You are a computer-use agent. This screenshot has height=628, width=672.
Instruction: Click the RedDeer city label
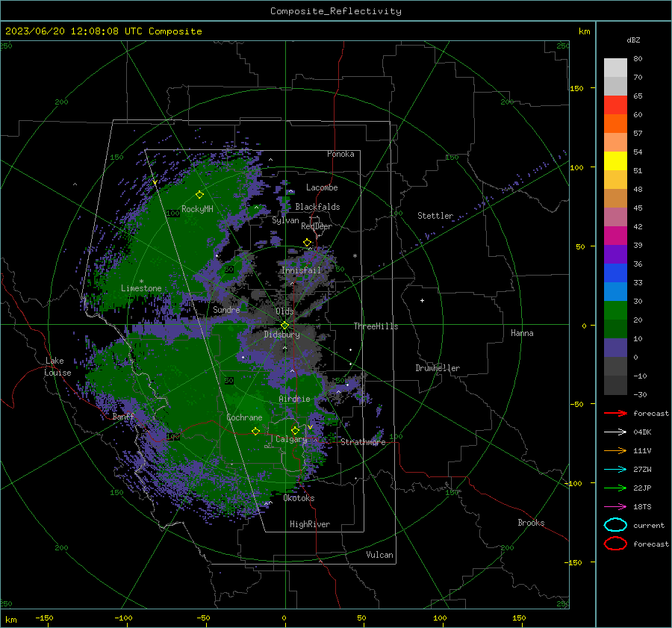coord(317,226)
